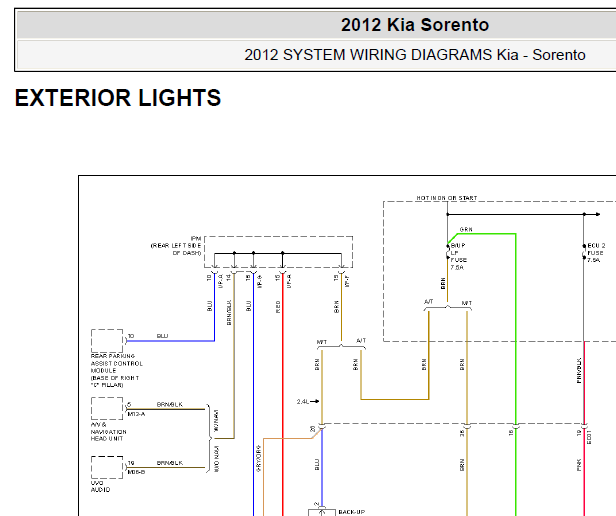The height and width of the screenshot is (516, 616).
Task: Click the "M/T" label under B/UP LP fuse
Action: point(467,303)
